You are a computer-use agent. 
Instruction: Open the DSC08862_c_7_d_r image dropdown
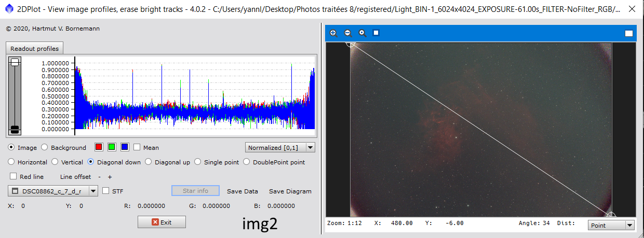[x=53, y=191]
